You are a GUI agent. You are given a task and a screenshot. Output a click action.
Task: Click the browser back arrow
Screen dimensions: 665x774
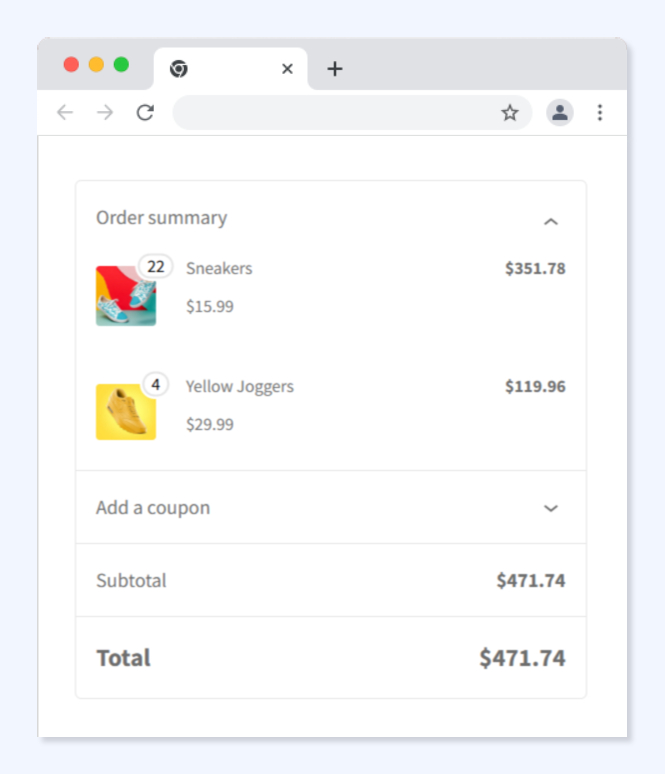pyautogui.click(x=65, y=113)
